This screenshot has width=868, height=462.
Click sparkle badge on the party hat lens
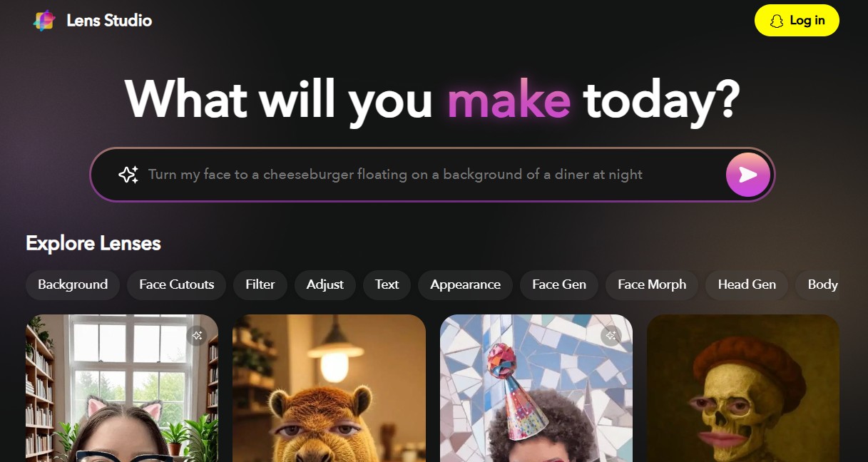pyautogui.click(x=611, y=335)
